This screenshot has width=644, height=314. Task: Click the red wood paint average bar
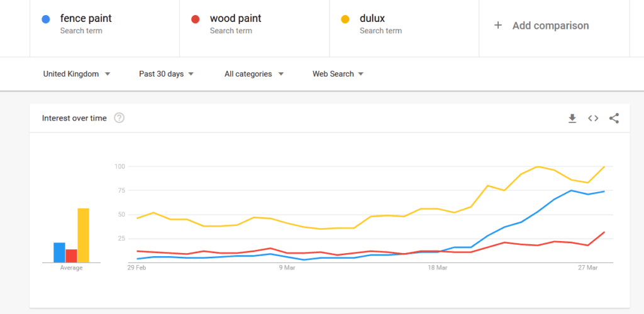[x=71, y=256]
